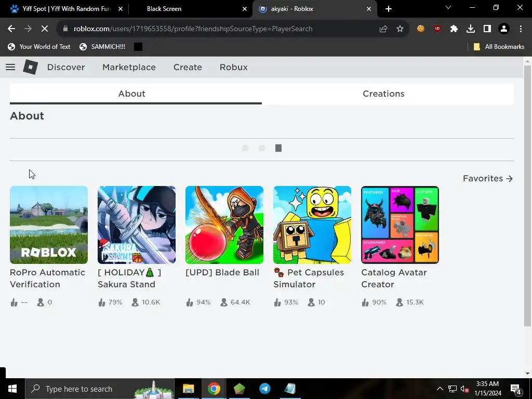The height and width of the screenshot is (399, 532).
Task: Click the Blade Ball game thumbnail
Action: (224, 225)
